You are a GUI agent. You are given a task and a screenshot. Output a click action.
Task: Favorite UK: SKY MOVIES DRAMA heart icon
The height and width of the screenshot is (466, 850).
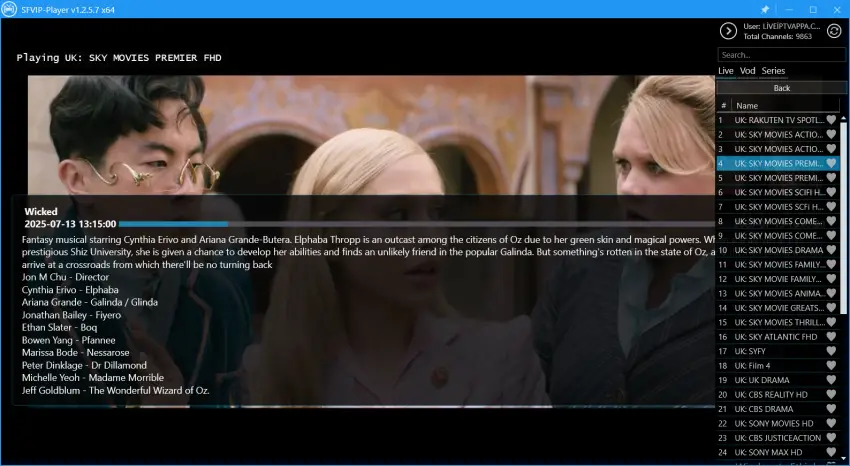point(831,250)
